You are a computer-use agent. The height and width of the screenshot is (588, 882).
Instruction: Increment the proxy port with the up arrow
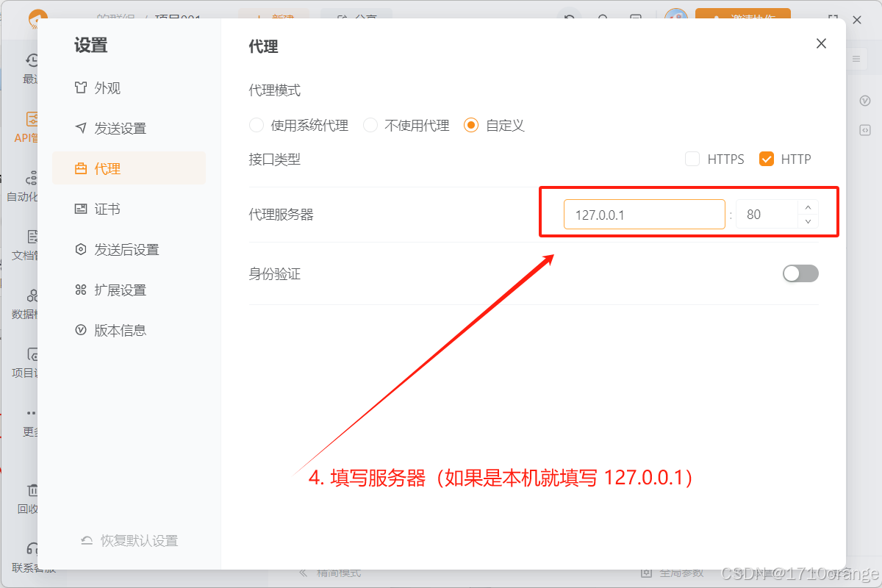tap(807, 207)
